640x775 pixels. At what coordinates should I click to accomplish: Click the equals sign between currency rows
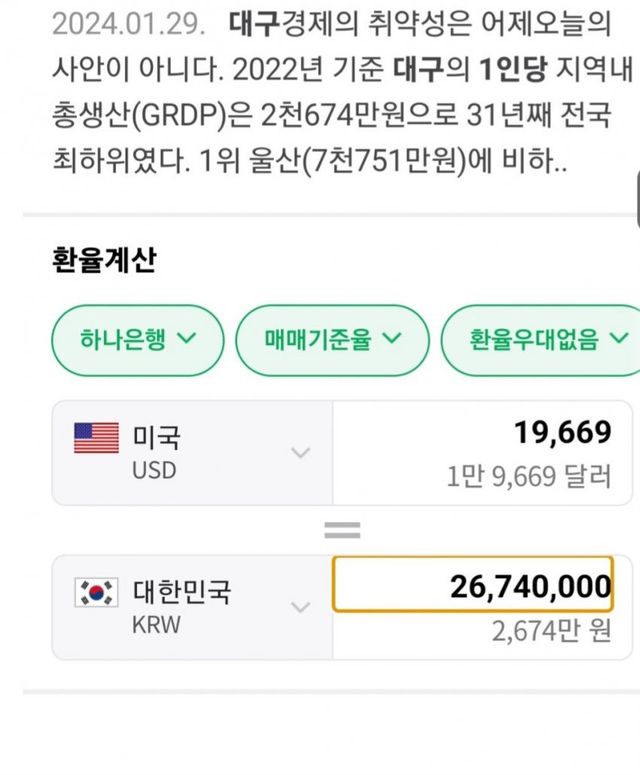coord(342,532)
